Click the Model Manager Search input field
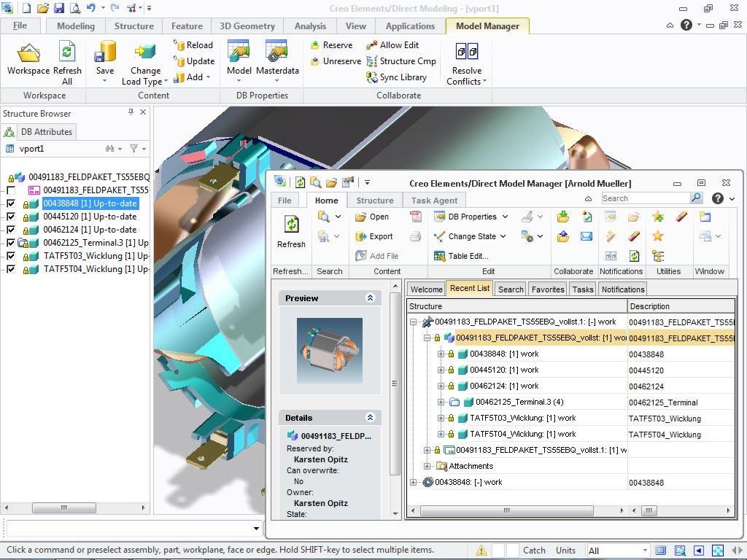 (645, 198)
